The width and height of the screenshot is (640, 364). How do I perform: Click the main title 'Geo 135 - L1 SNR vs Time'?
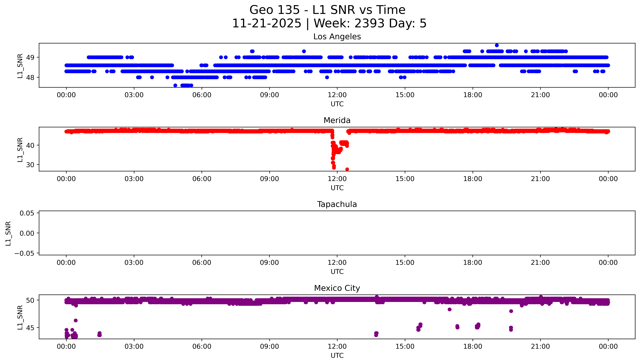[x=327, y=10]
